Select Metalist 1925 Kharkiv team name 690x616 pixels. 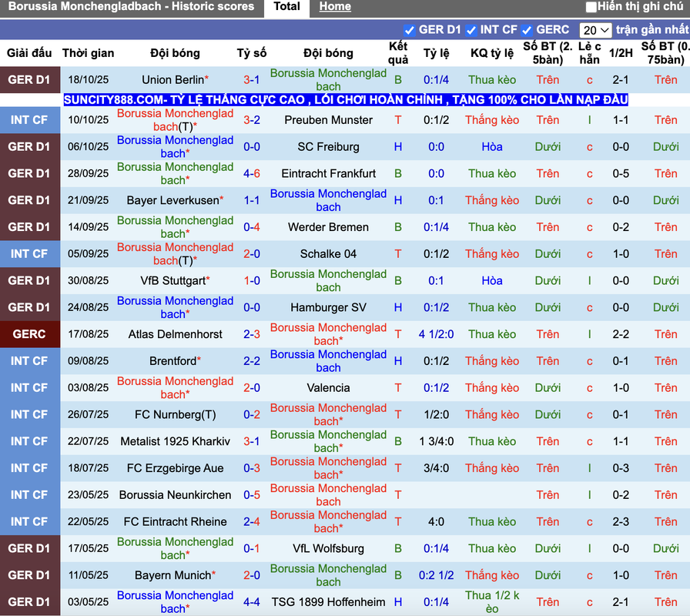175,442
